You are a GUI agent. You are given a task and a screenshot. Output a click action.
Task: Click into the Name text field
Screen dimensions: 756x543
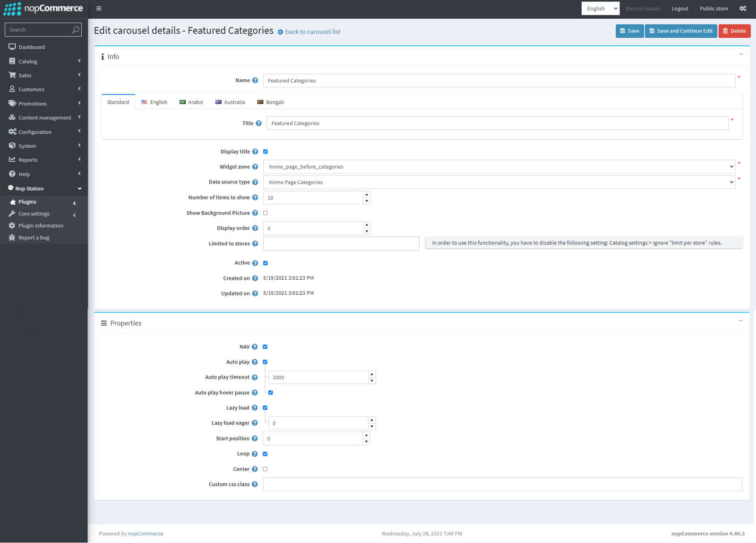[499, 80]
